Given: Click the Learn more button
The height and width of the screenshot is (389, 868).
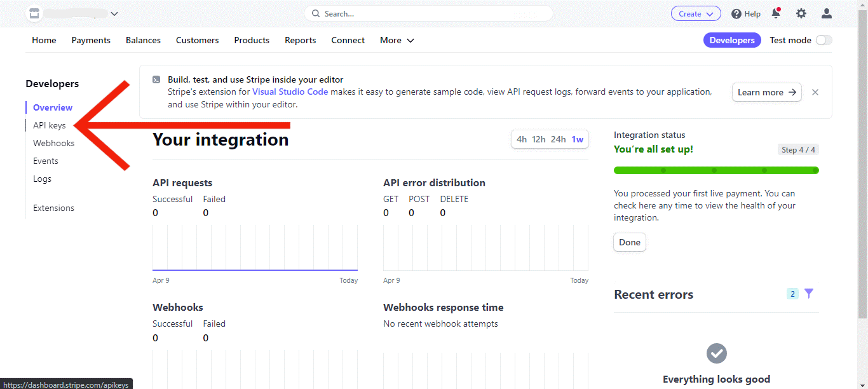Looking at the screenshot, I should tap(767, 92).
